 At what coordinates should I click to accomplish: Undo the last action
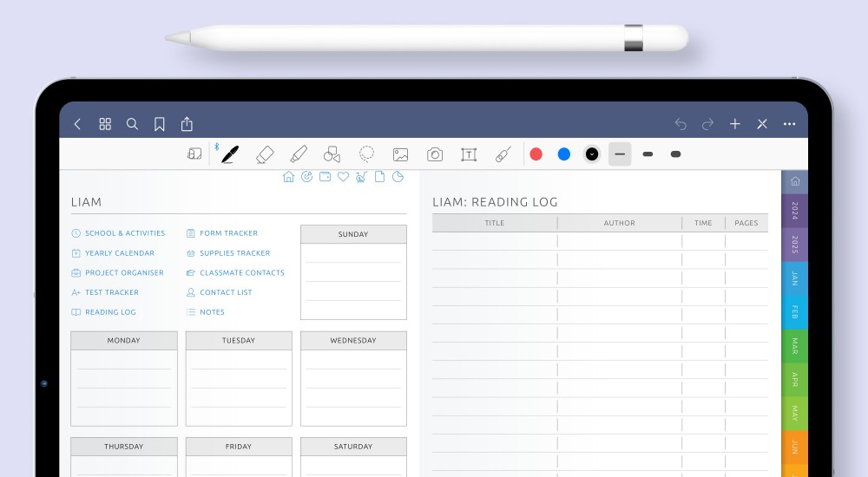pos(681,124)
